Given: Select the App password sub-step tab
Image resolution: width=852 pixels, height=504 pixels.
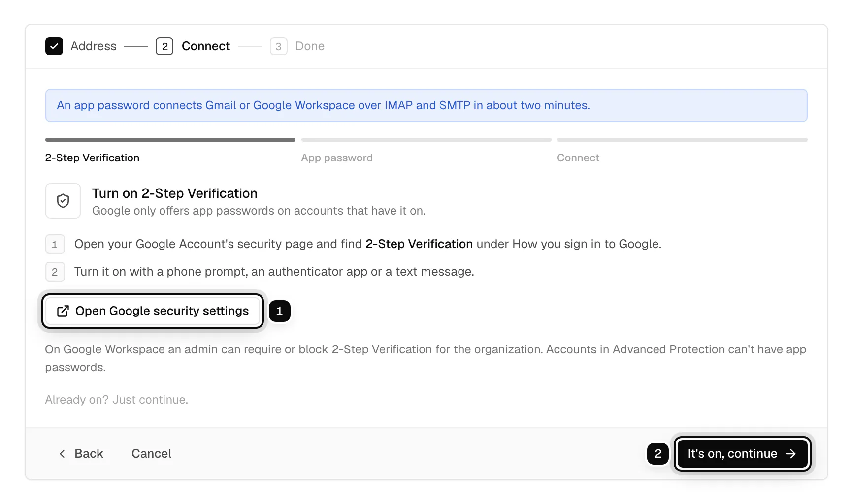Looking at the screenshot, I should (337, 158).
